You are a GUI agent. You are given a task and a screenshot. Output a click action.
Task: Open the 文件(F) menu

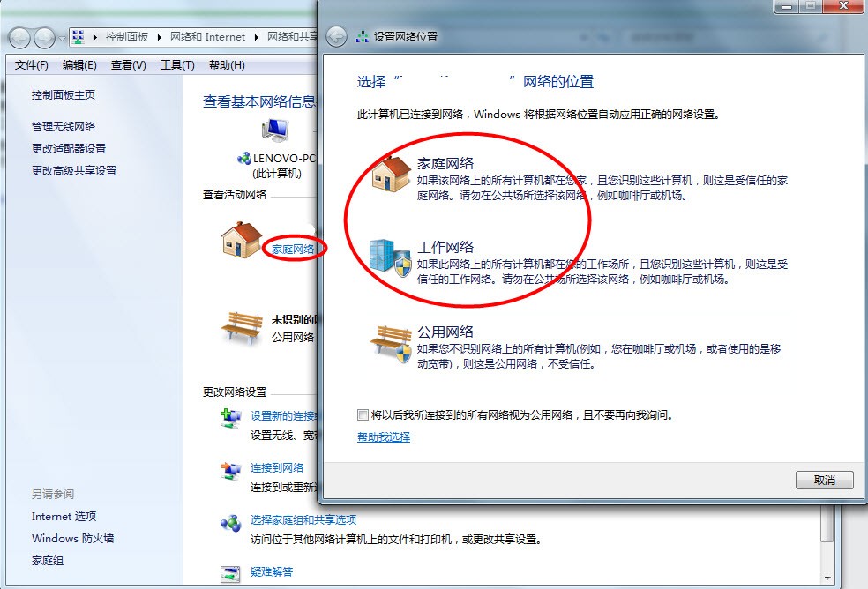(x=32, y=65)
